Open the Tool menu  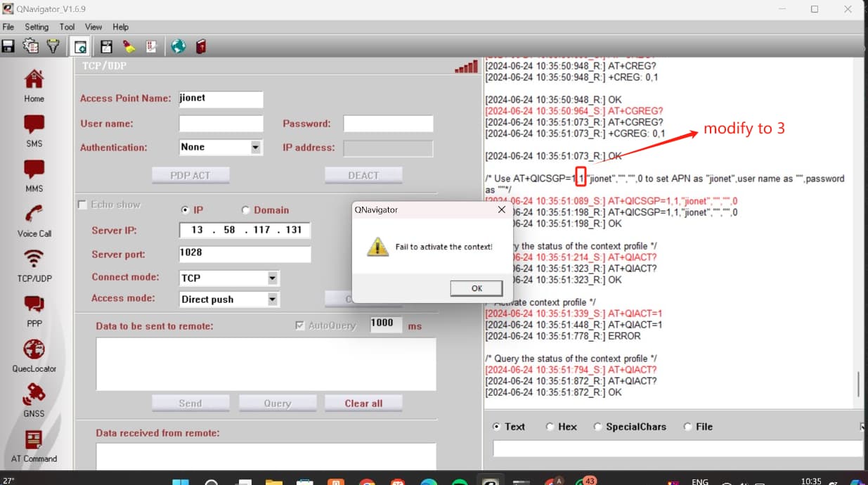click(x=67, y=27)
